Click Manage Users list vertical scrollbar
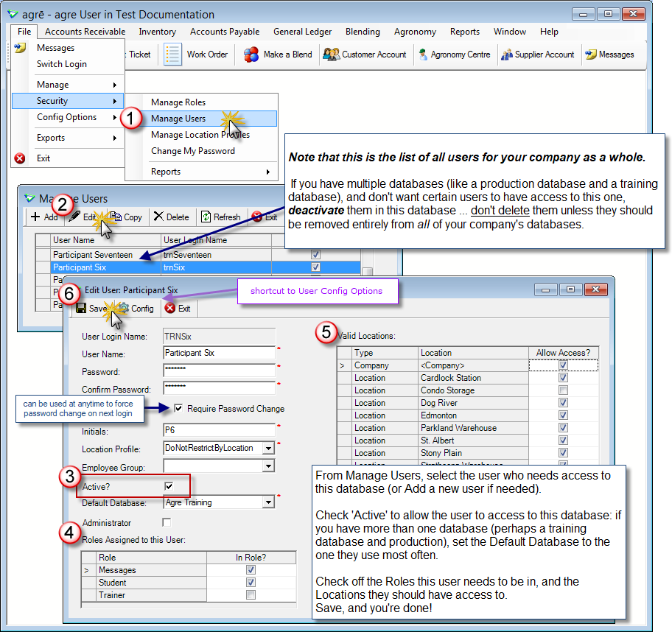The width and height of the screenshot is (672, 632). click(367, 271)
